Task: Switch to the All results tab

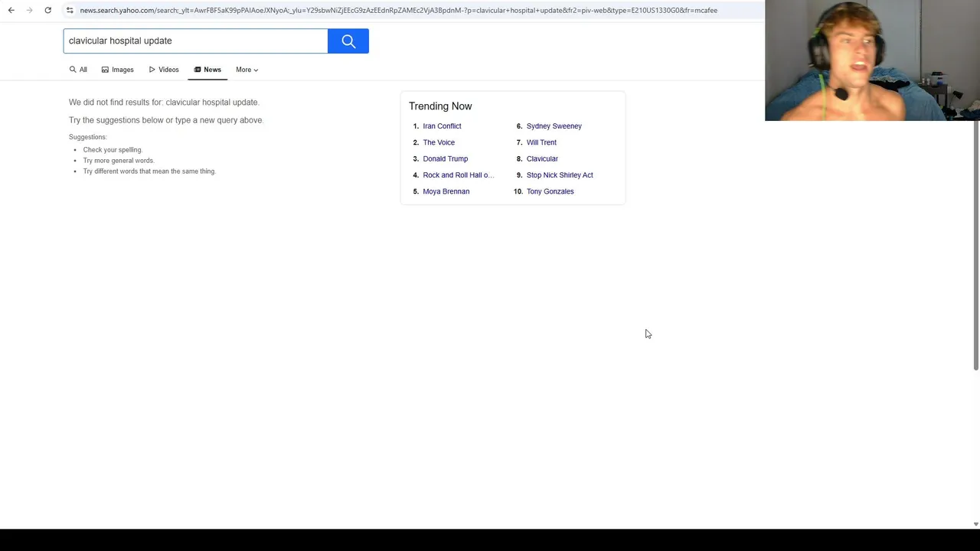Action: click(x=78, y=70)
